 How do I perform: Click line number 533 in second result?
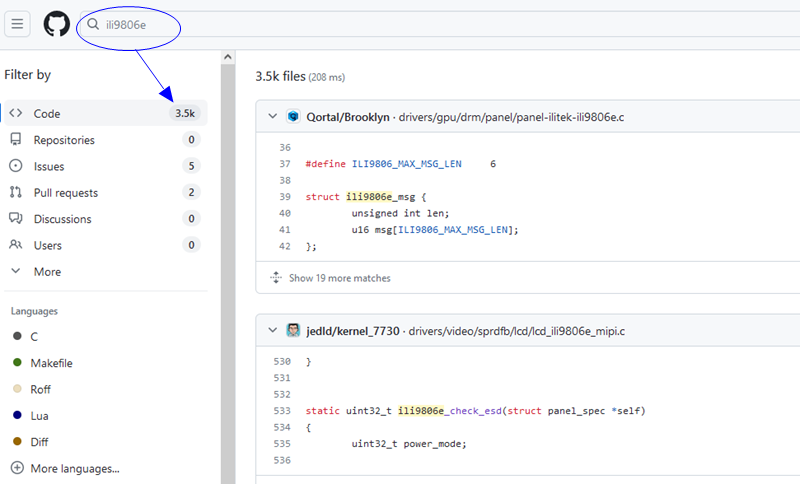click(282, 411)
